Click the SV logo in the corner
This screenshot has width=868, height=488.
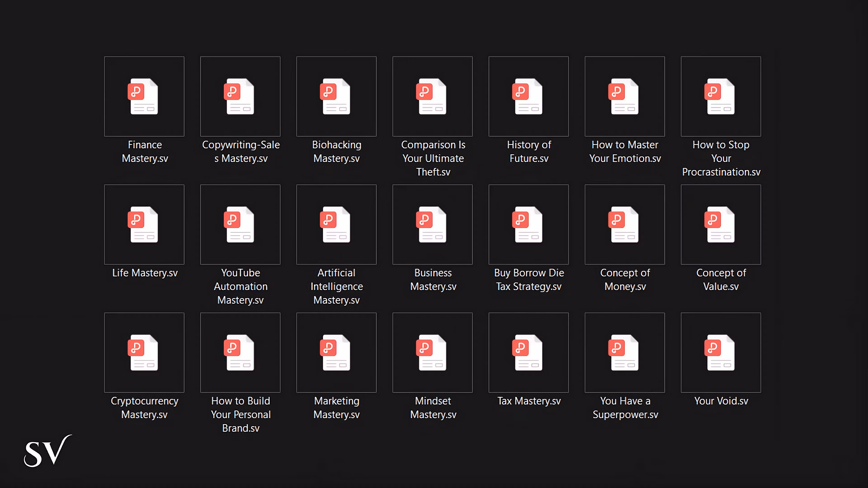coord(47,451)
